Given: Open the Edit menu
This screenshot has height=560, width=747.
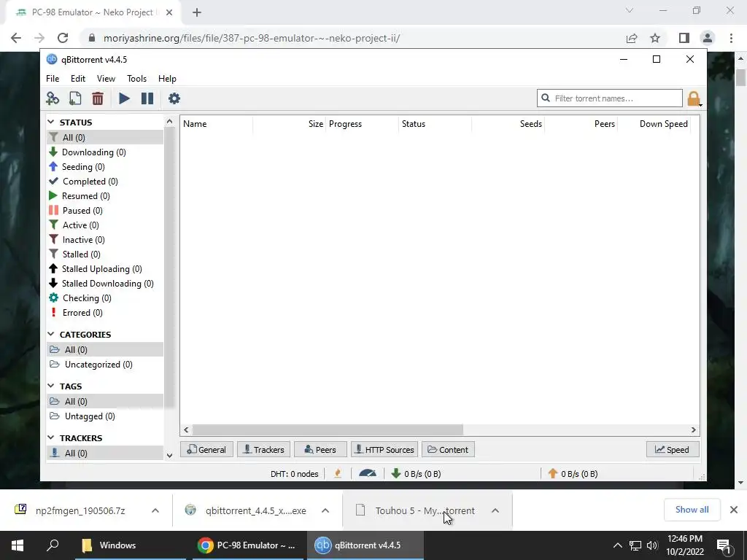Looking at the screenshot, I should (78, 79).
